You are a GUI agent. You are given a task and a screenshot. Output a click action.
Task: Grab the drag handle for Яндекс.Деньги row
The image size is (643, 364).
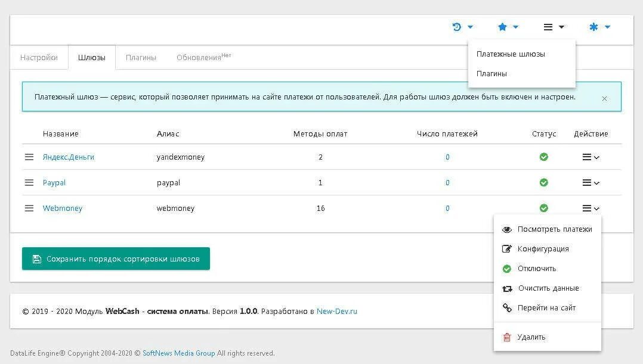(29, 157)
